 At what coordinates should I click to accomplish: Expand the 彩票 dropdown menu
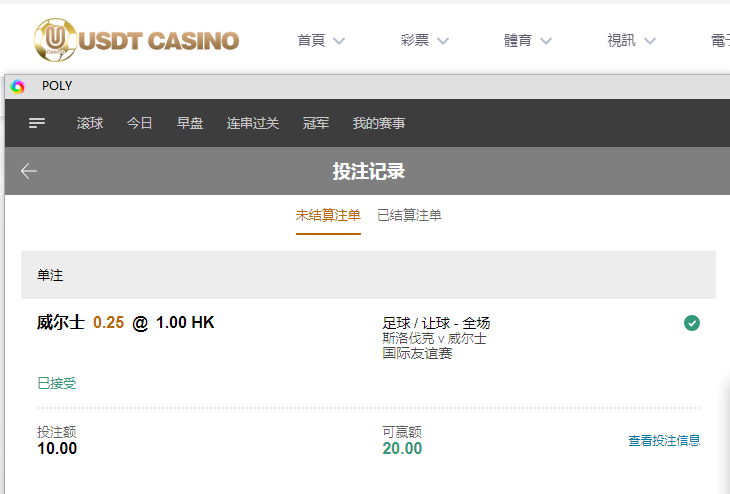coord(425,41)
